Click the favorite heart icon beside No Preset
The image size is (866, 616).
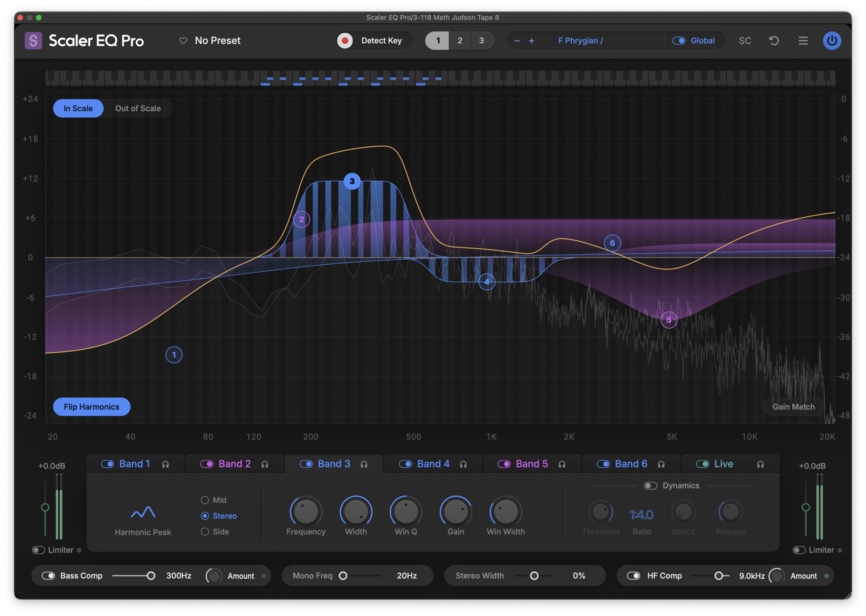tap(183, 41)
